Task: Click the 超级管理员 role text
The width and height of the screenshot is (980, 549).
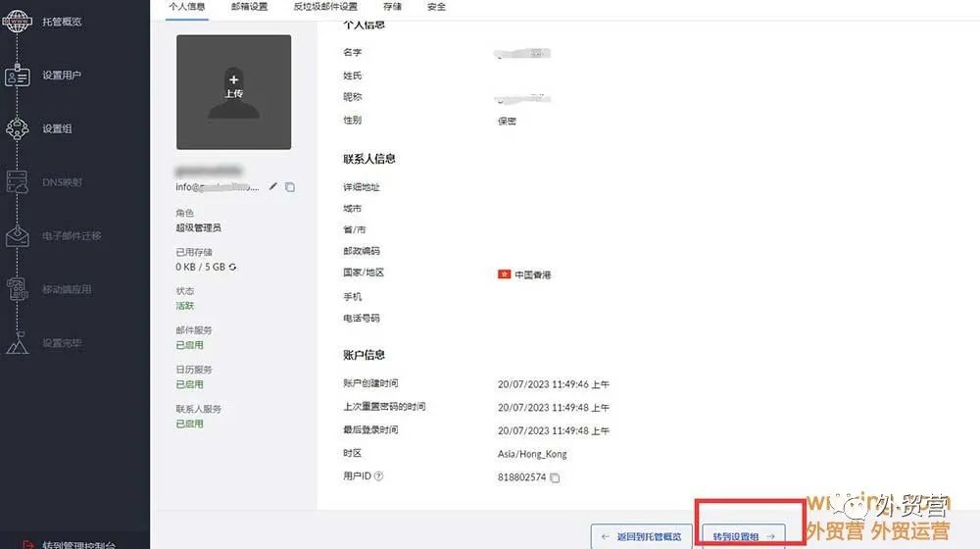Action: (x=198, y=228)
